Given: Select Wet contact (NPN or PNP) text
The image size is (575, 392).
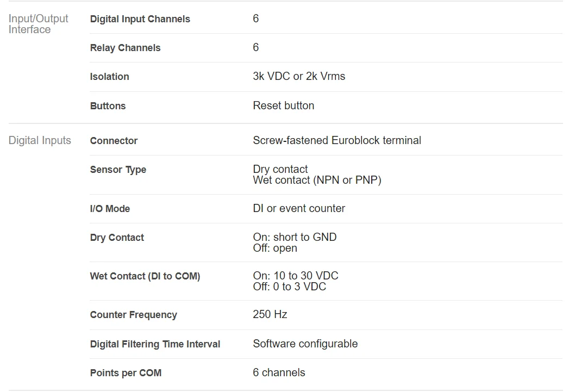Looking at the screenshot, I should click(x=317, y=180).
